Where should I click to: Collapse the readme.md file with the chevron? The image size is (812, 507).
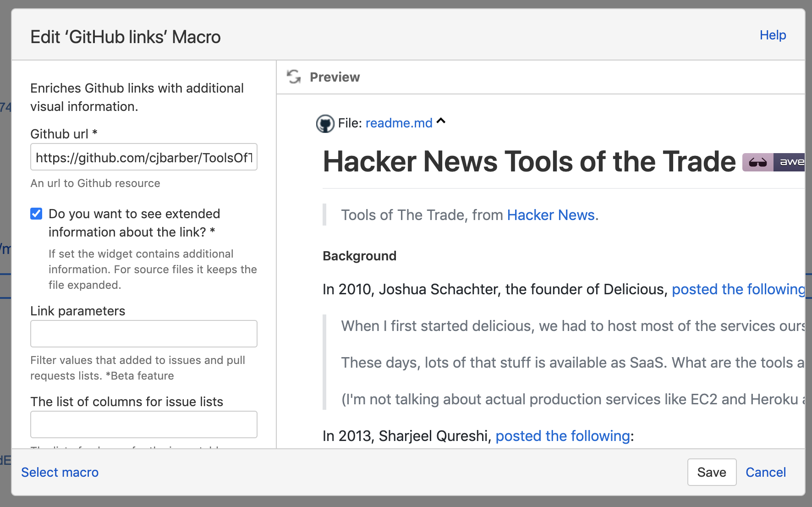coord(441,121)
